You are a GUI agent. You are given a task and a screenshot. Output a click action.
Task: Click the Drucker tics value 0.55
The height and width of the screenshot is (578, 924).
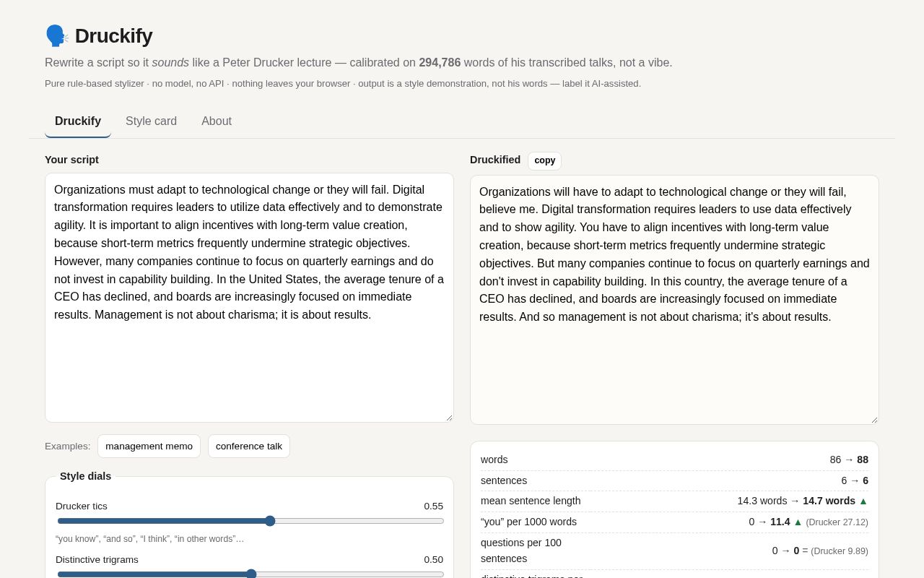[433, 506]
